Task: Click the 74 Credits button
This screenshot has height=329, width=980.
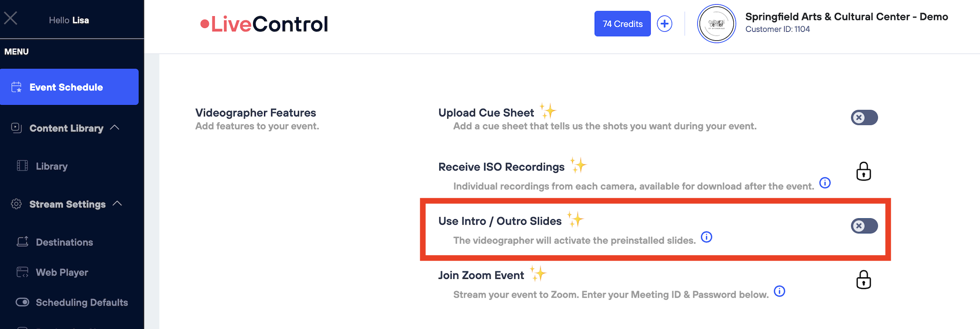Action: (x=622, y=24)
